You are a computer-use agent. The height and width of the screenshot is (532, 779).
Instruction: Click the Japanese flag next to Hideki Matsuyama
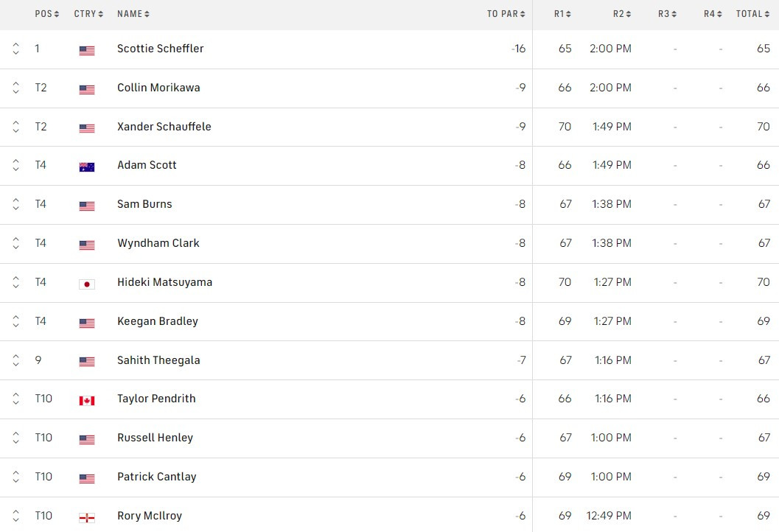pos(86,282)
